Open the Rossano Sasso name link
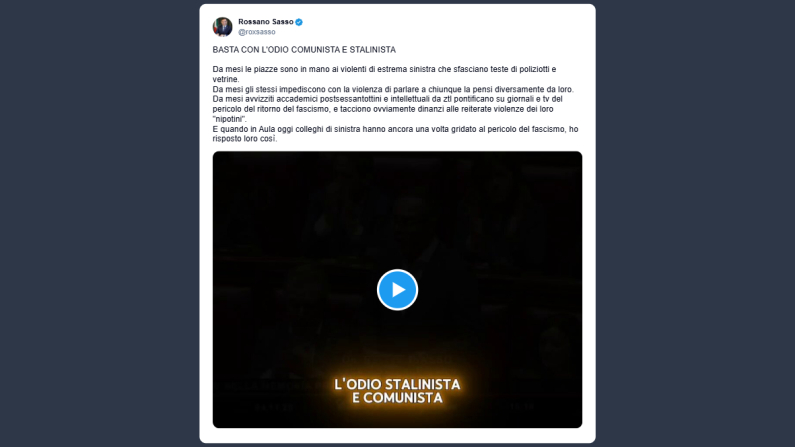The height and width of the screenshot is (447, 795). pos(266,22)
